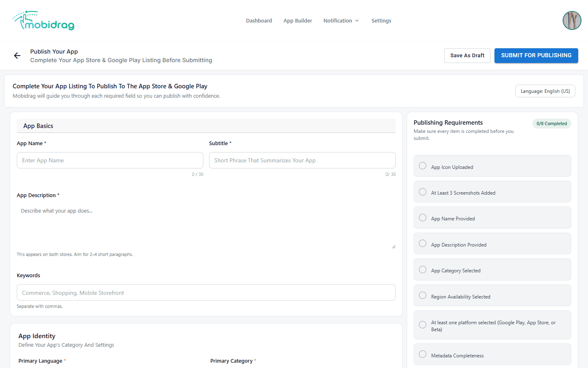Focus the Subtitle input field
Screen dimensions: 588x368
point(302,160)
